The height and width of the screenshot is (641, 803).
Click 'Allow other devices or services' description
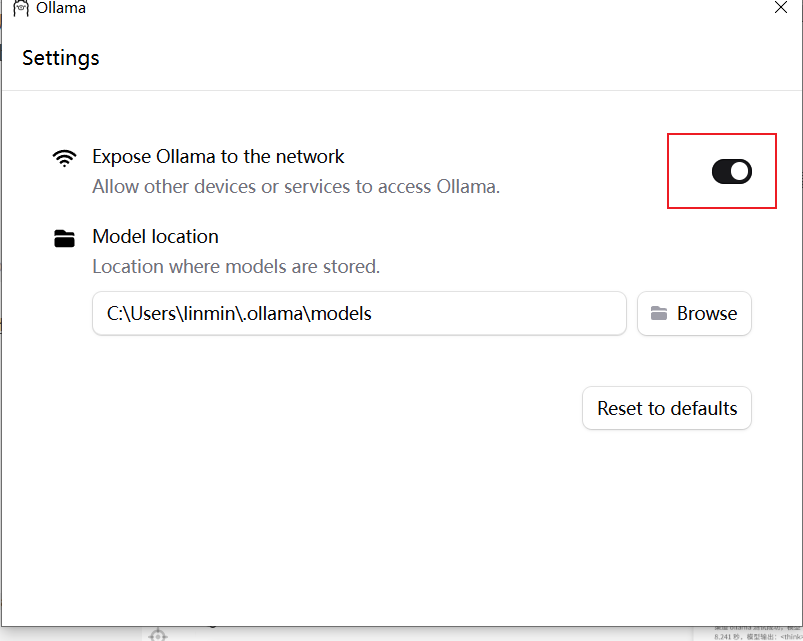(x=296, y=186)
